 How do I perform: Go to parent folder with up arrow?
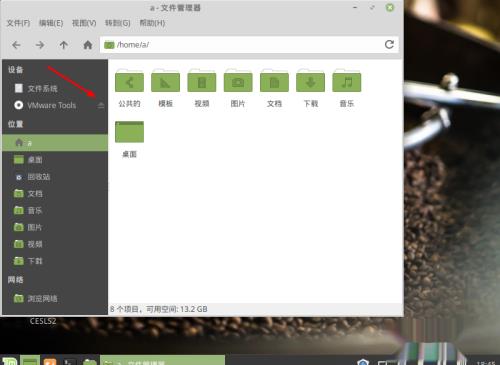[x=64, y=45]
